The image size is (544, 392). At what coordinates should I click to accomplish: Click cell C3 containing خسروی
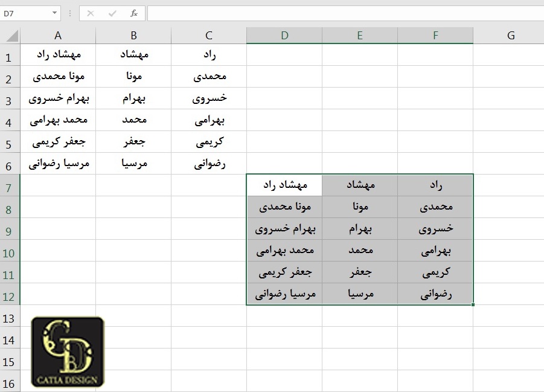(209, 98)
